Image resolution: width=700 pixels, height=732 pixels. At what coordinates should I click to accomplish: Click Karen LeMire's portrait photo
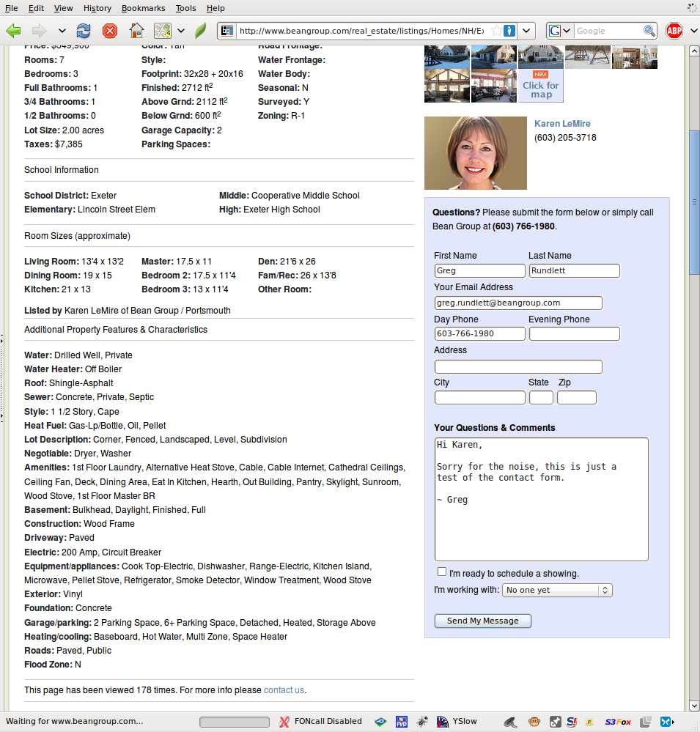point(476,153)
